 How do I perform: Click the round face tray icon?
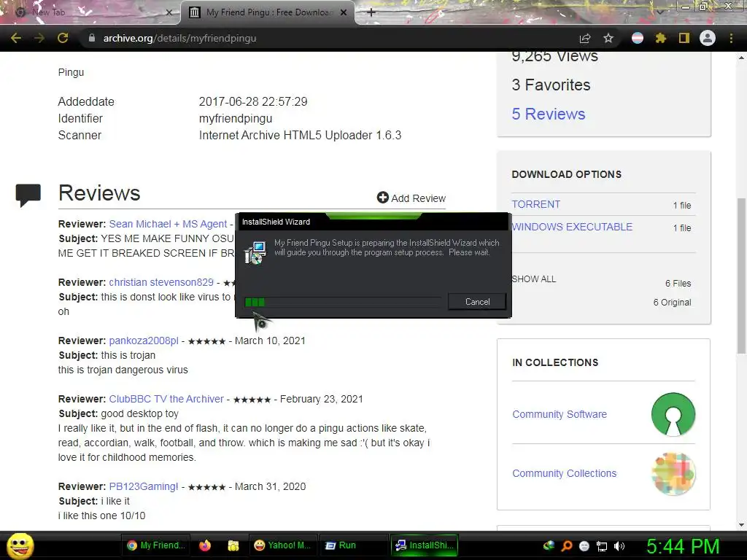coord(584,545)
